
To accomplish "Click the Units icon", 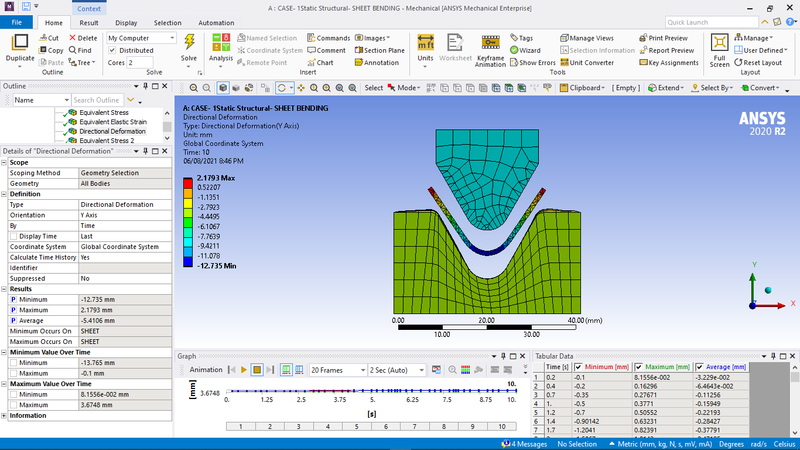I will coord(426,43).
